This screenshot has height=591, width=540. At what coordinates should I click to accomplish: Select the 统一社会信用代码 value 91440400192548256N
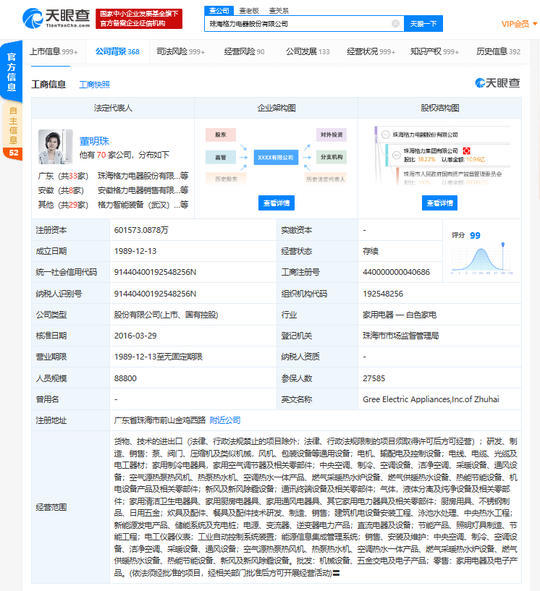[x=155, y=272]
